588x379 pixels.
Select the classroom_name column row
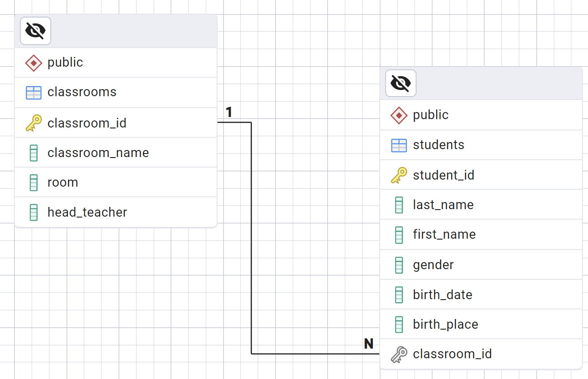coord(98,153)
